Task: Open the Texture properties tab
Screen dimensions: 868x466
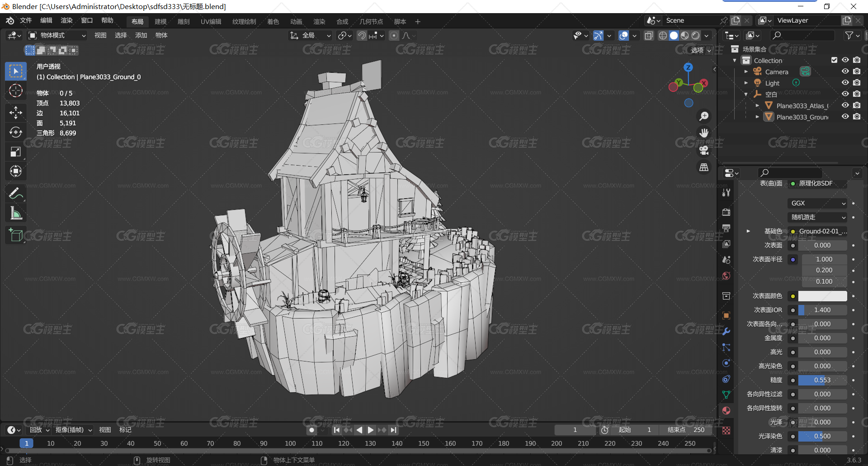Action: pos(726,430)
